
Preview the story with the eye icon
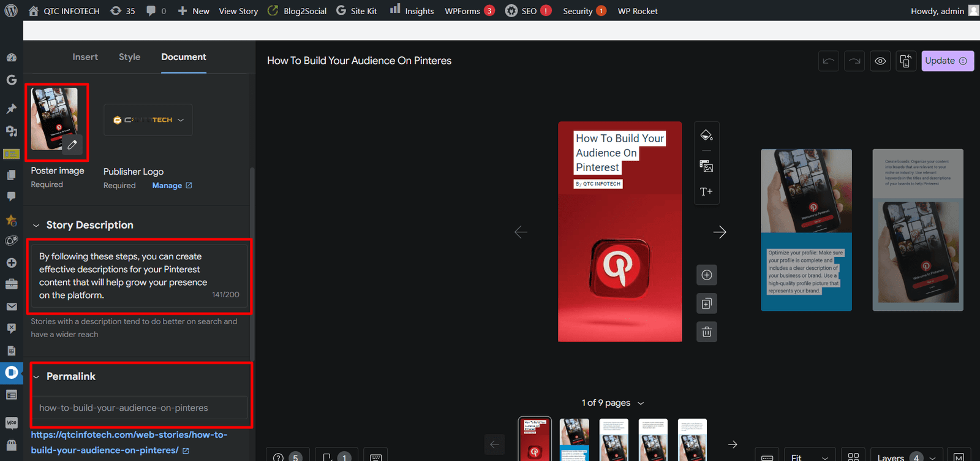pyautogui.click(x=880, y=61)
